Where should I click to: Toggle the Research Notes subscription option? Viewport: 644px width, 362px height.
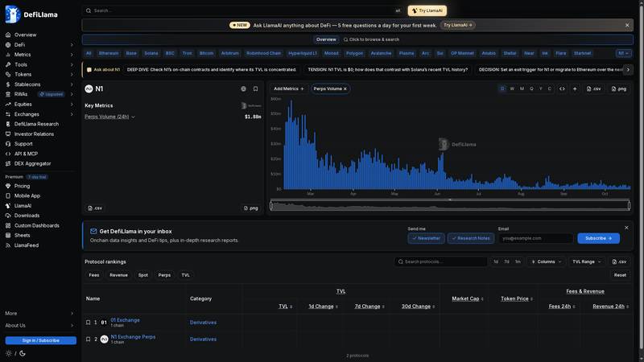pos(471,238)
